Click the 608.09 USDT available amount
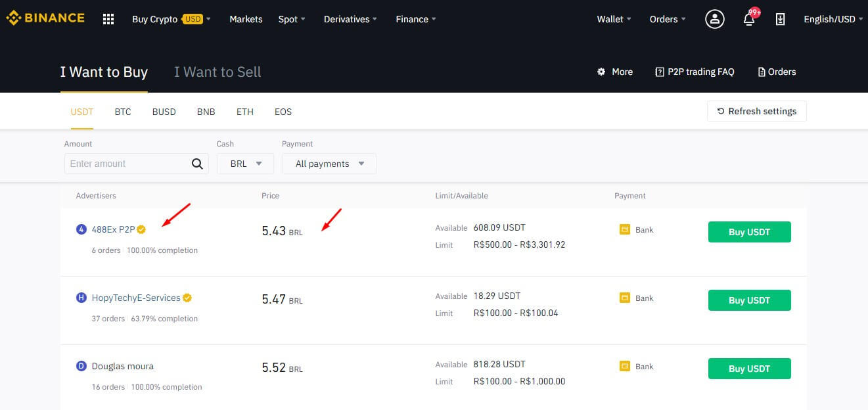Image resolution: width=868 pixels, height=410 pixels. [x=499, y=227]
